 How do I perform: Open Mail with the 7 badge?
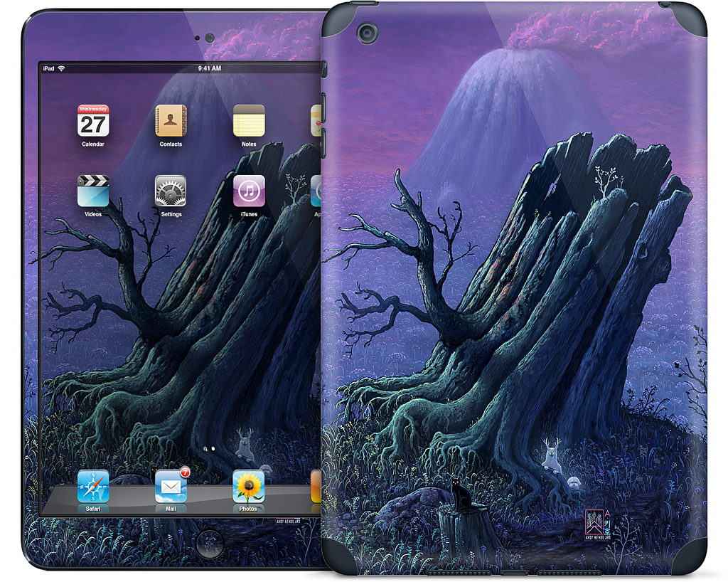click(x=171, y=485)
